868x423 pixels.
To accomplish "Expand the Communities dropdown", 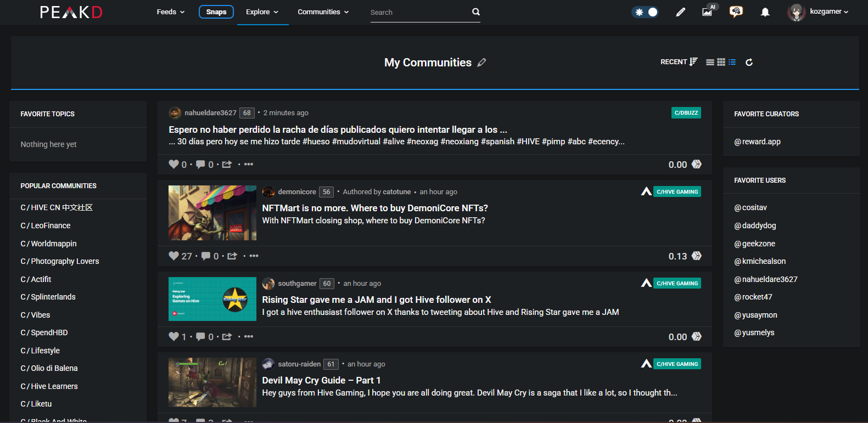I will pos(323,12).
